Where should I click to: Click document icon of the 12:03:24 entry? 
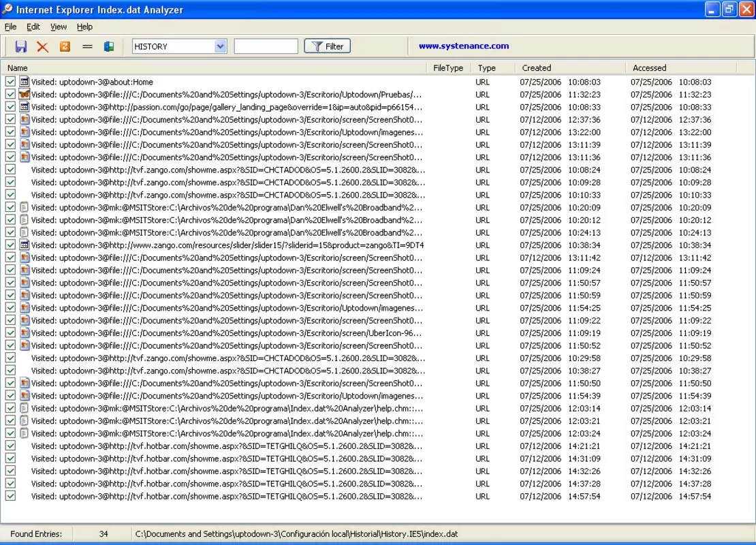(x=24, y=433)
